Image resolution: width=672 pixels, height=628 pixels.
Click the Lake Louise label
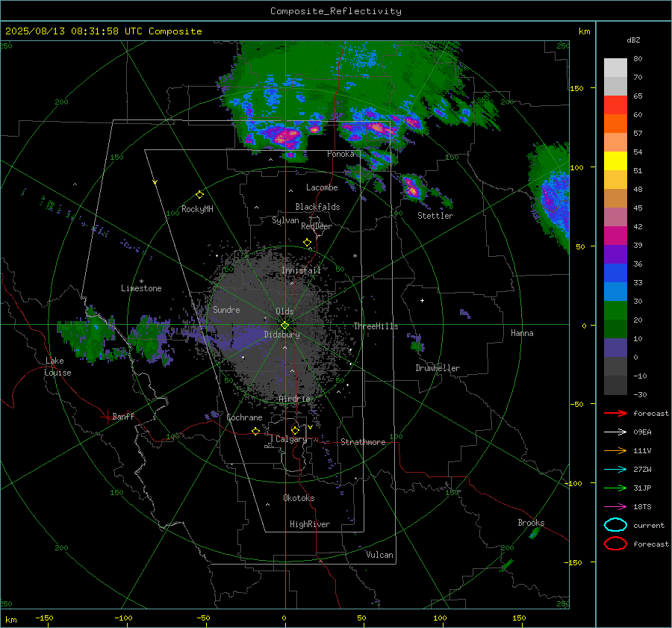pyautogui.click(x=57, y=367)
